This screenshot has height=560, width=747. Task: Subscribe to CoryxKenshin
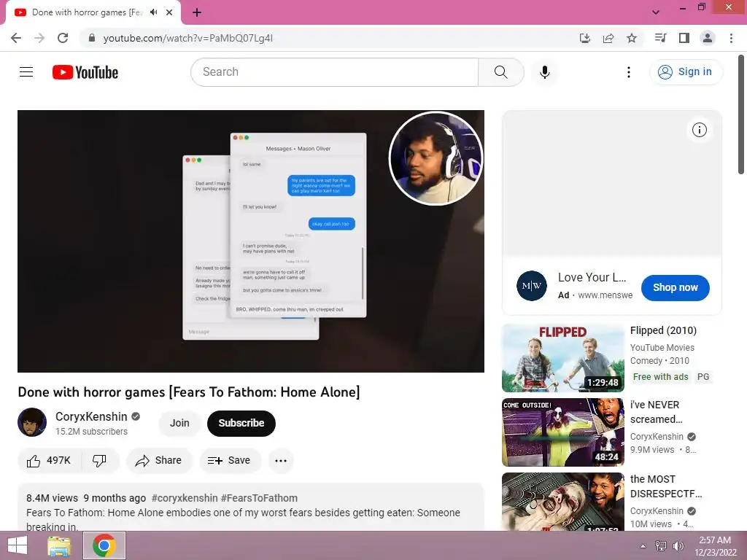(241, 423)
